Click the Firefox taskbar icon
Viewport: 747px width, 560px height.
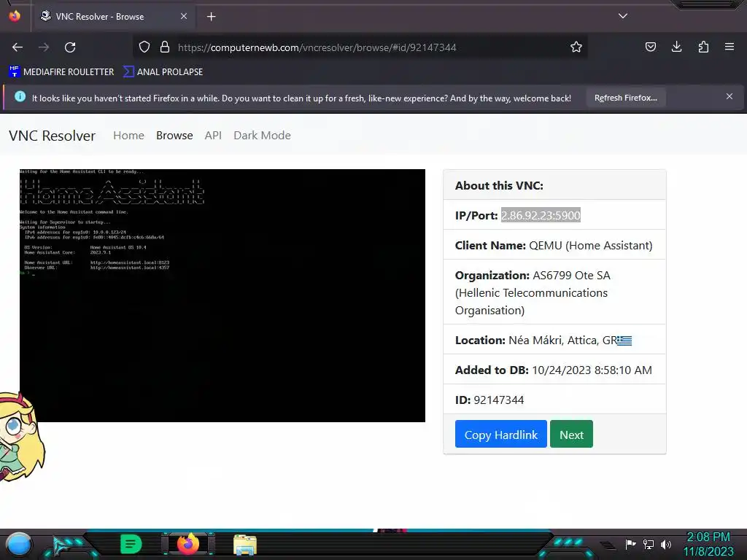[x=188, y=544]
